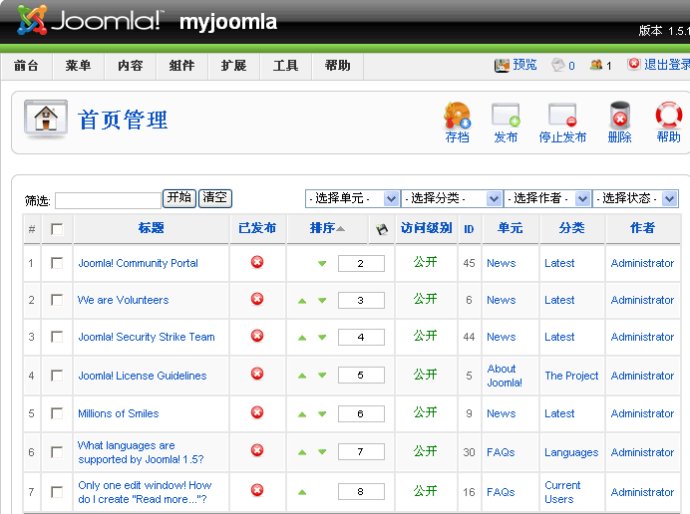Open the 前台 (Site) menu
Screen dimensions: 690x514
tap(26, 66)
